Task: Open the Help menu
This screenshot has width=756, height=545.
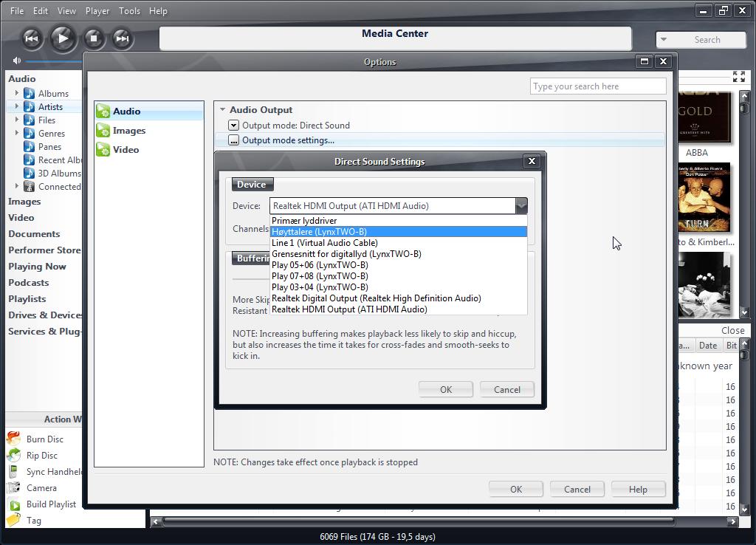Action: point(158,10)
